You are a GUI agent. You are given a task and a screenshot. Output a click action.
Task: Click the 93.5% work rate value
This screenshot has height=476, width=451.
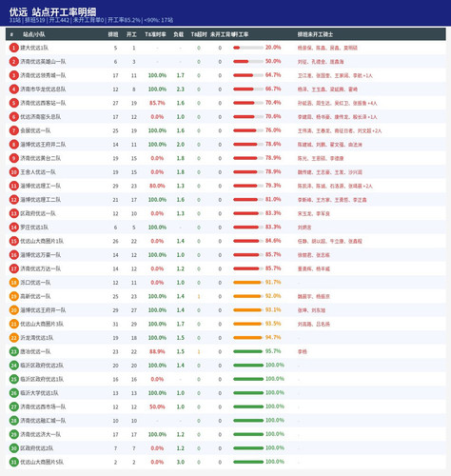[273, 324]
